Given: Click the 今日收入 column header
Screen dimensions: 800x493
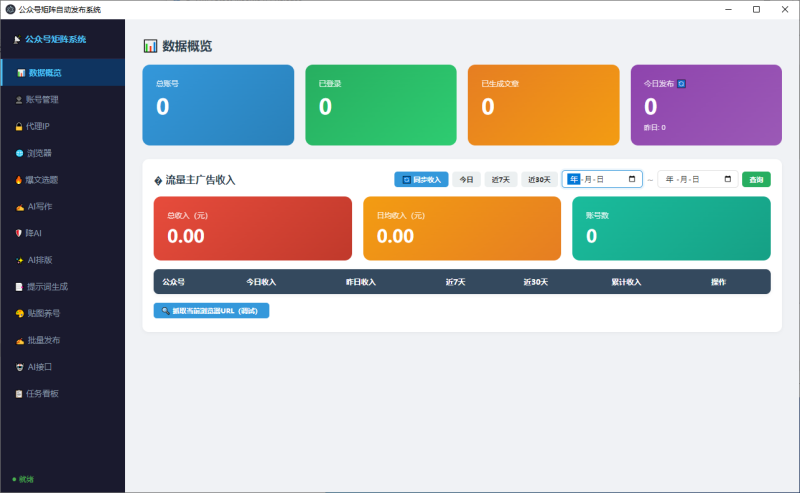Looking at the screenshot, I should click(x=261, y=282).
